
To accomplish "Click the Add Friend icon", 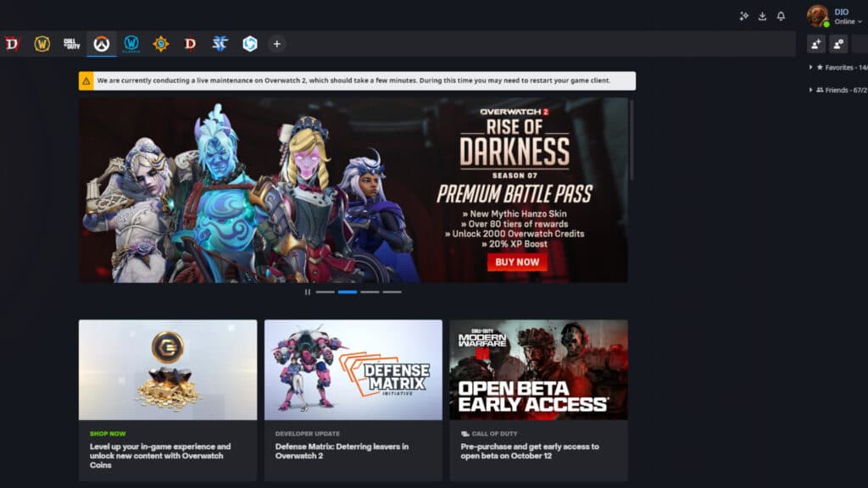I will point(816,44).
